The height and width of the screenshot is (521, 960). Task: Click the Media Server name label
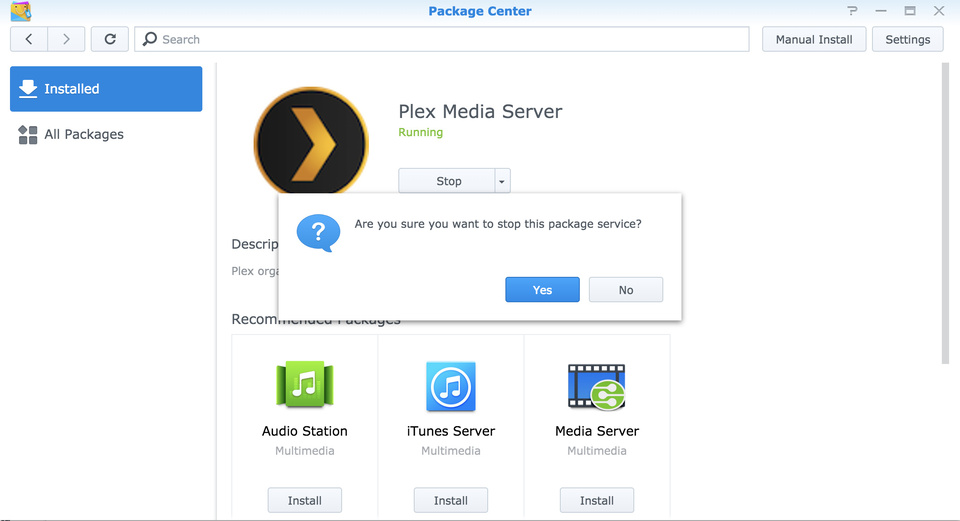click(596, 431)
